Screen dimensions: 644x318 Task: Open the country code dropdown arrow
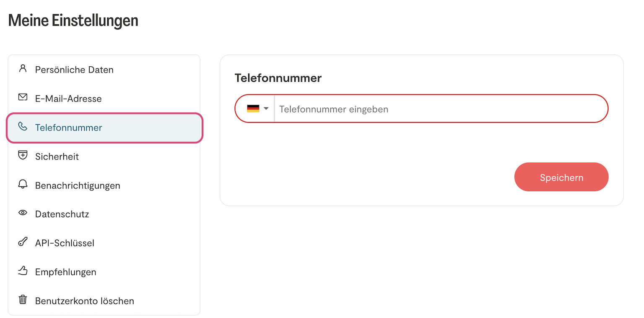click(266, 109)
